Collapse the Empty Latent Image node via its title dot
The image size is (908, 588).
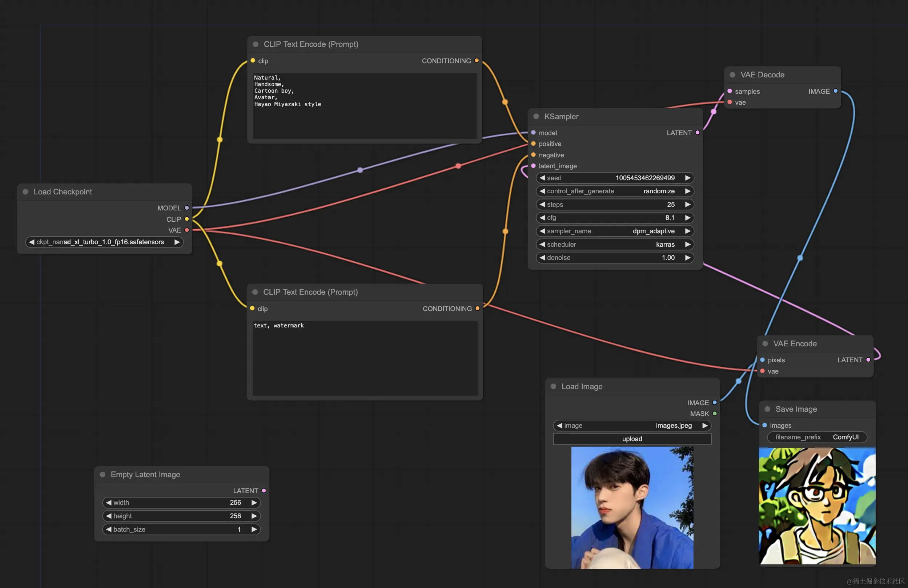pos(103,474)
